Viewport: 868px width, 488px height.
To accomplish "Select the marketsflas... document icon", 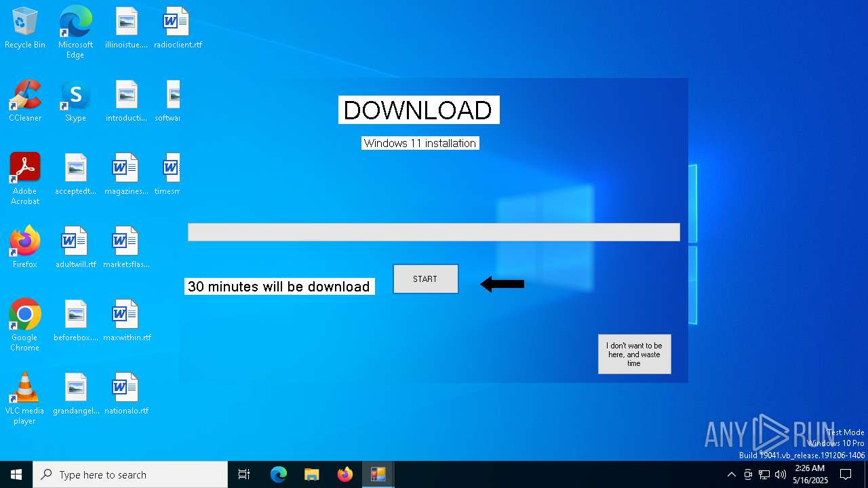I will pos(126,248).
